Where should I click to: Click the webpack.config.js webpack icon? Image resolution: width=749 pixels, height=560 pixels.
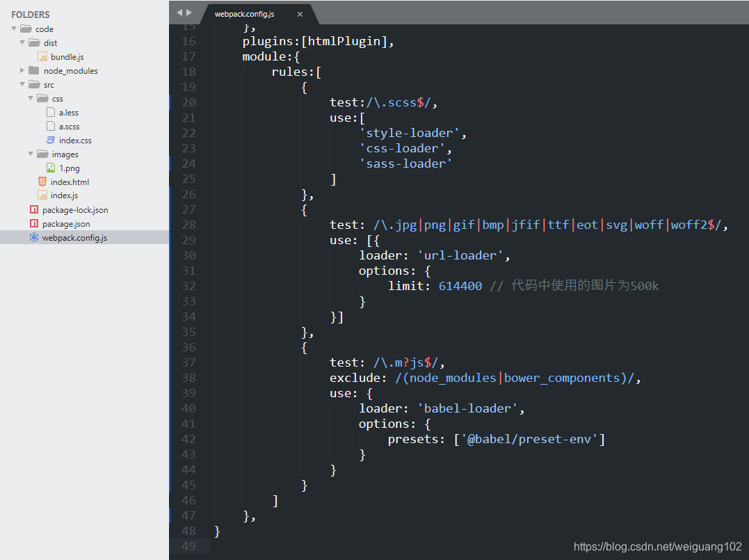(34, 237)
